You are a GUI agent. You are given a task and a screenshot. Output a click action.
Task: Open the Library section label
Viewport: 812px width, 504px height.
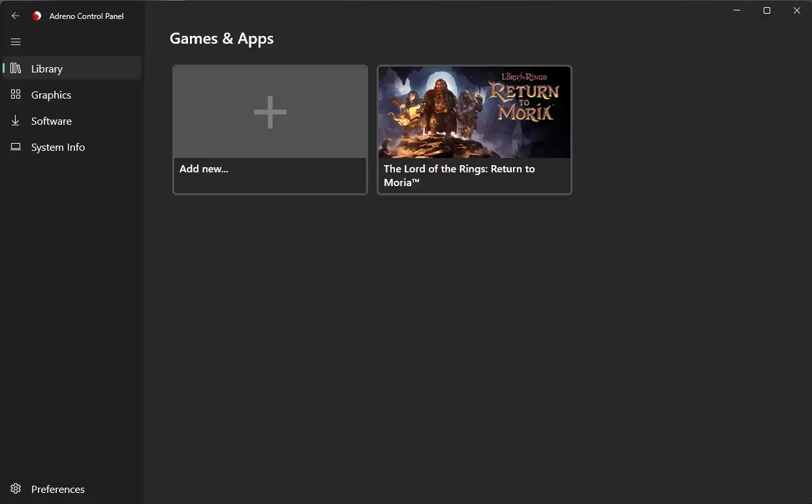[x=47, y=69]
